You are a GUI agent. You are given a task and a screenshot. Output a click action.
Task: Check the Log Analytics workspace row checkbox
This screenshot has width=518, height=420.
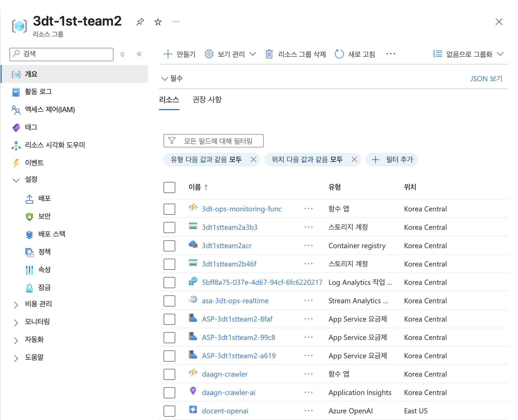[x=169, y=283]
